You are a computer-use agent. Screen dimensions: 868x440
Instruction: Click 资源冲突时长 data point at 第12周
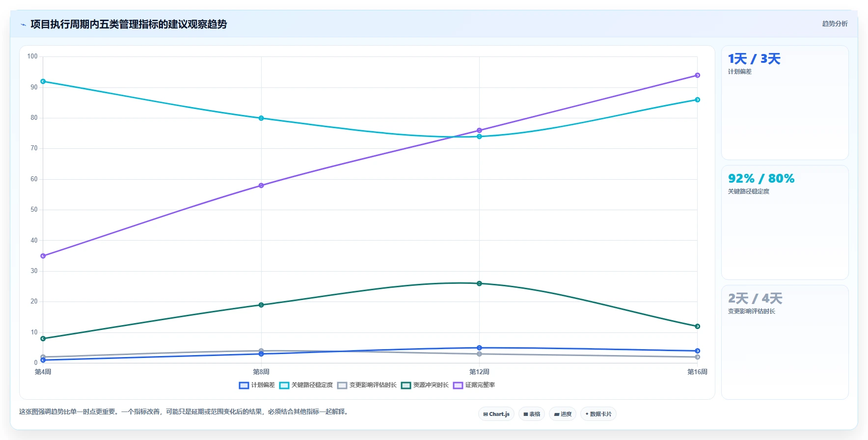click(x=479, y=283)
